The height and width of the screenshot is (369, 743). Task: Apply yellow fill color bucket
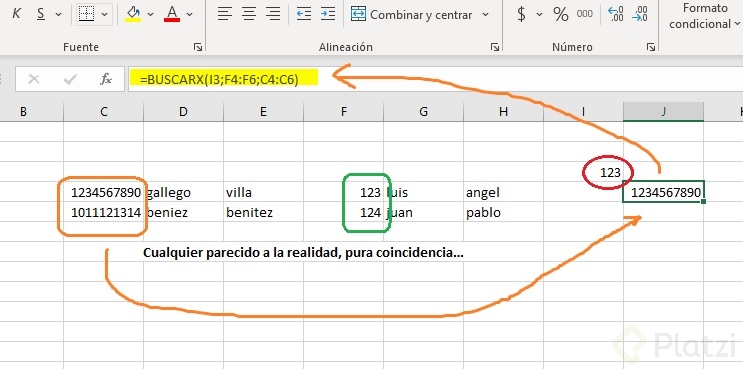133,14
